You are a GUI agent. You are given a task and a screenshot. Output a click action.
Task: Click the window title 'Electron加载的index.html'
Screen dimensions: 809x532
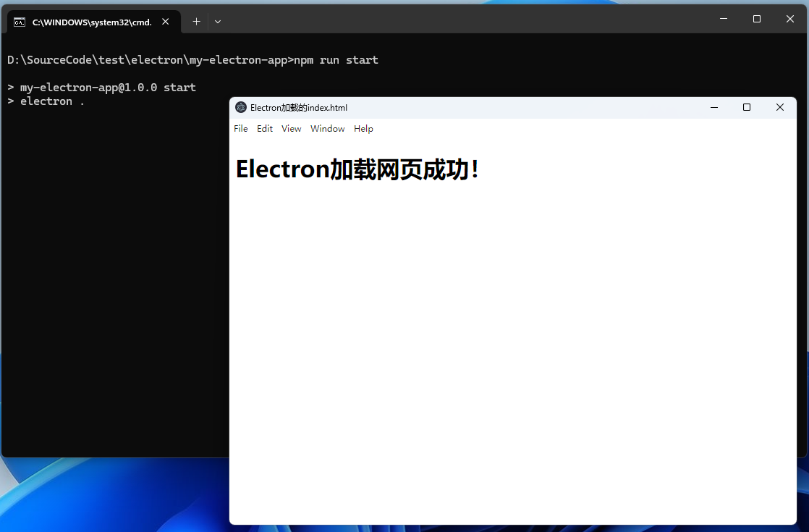click(299, 107)
